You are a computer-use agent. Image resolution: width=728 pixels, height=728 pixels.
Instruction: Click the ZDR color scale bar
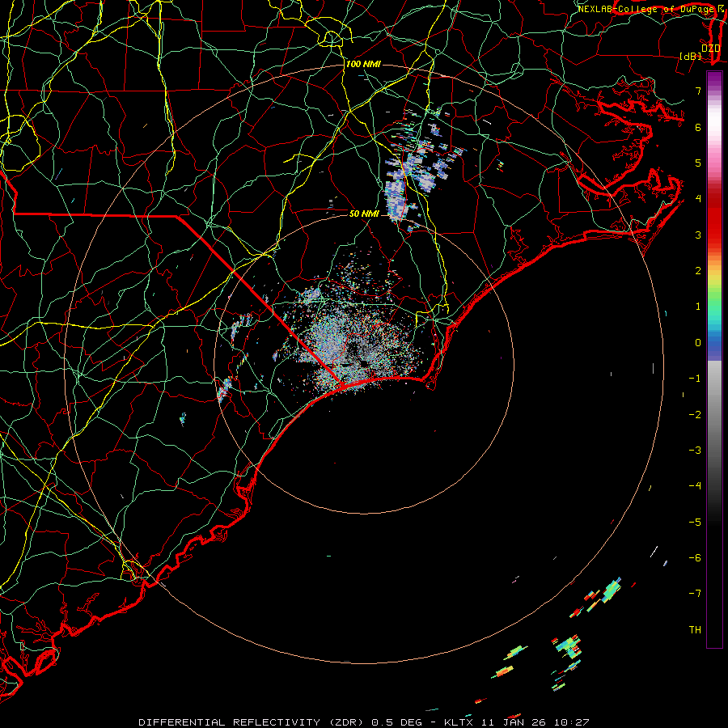click(714, 359)
